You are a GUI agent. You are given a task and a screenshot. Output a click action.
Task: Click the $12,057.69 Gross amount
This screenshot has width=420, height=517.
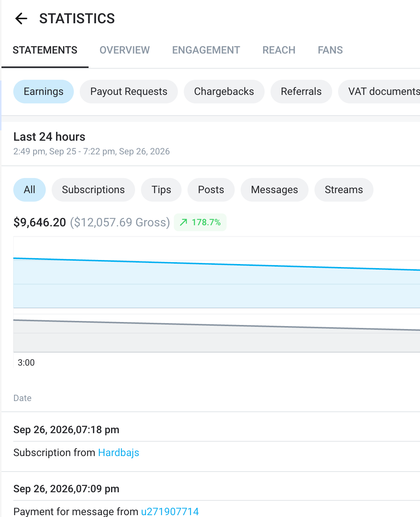coord(120,222)
